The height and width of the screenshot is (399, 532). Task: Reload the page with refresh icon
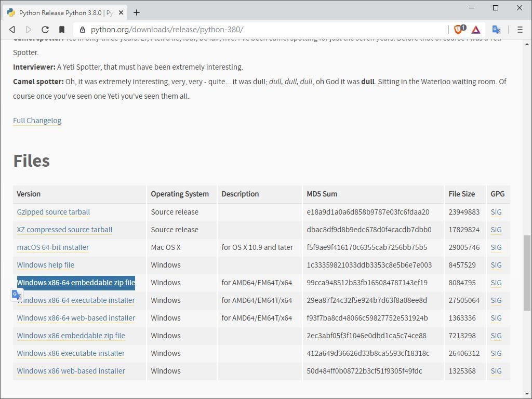coord(45,30)
